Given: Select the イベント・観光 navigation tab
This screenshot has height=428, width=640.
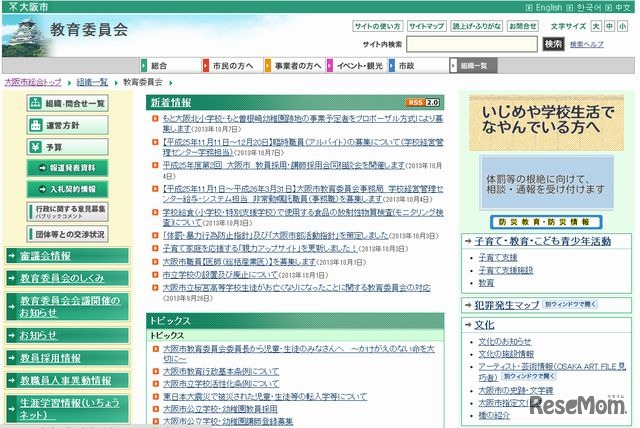Looking at the screenshot, I should point(356,65).
